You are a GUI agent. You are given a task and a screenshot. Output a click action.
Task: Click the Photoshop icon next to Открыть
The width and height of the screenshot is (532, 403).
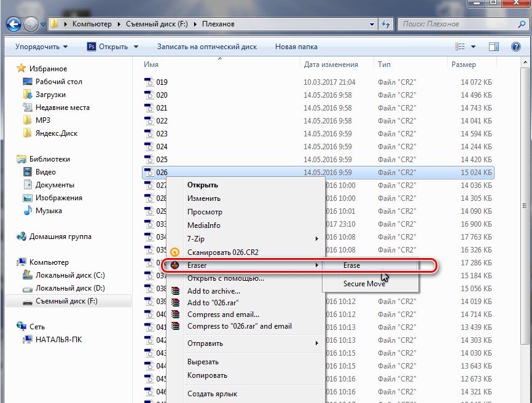92,47
